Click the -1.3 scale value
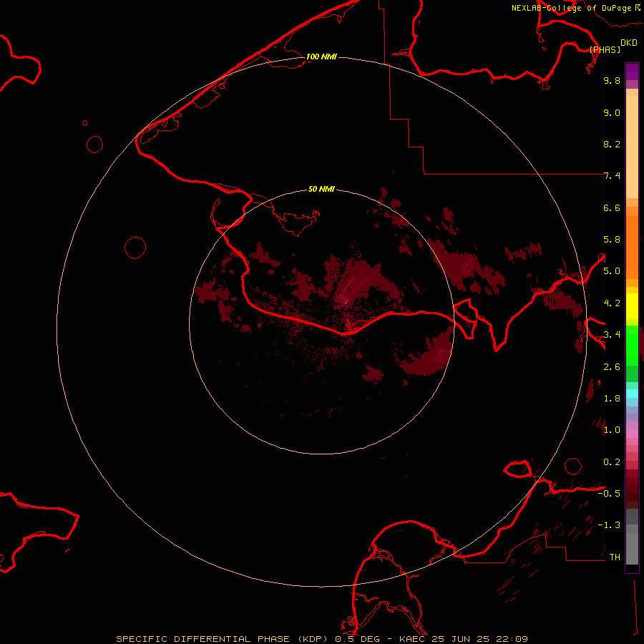 [609, 525]
